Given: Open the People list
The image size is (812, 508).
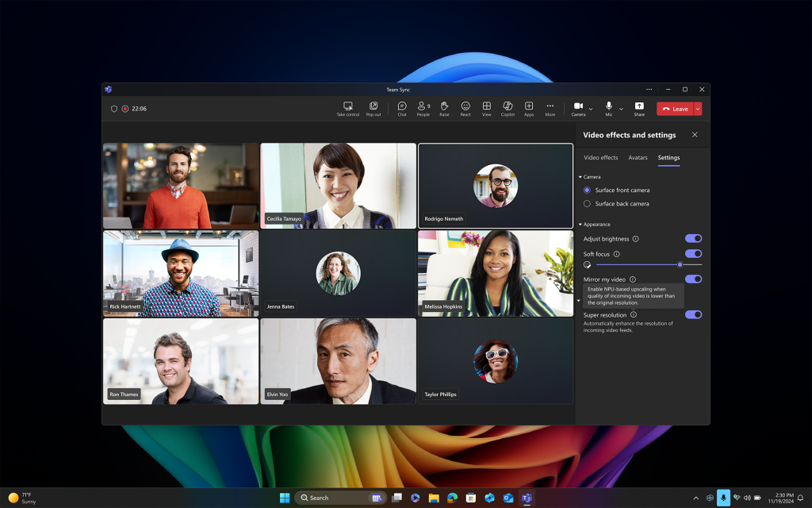Looking at the screenshot, I should click(423, 106).
